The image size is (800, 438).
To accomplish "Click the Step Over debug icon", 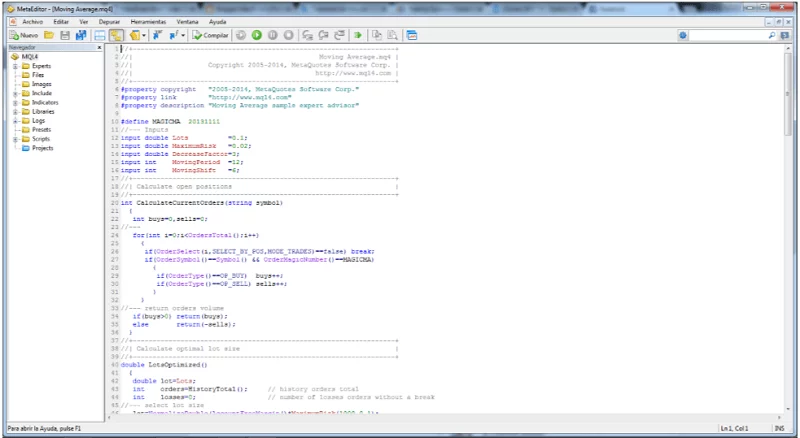I will (323, 35).
